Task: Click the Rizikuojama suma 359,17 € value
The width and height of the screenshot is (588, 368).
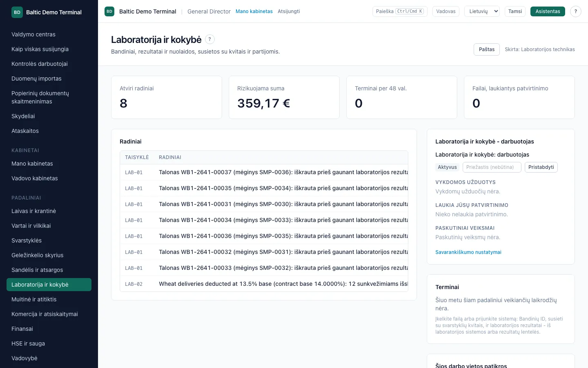Action: pyautogui.click(x=264, y=103)
